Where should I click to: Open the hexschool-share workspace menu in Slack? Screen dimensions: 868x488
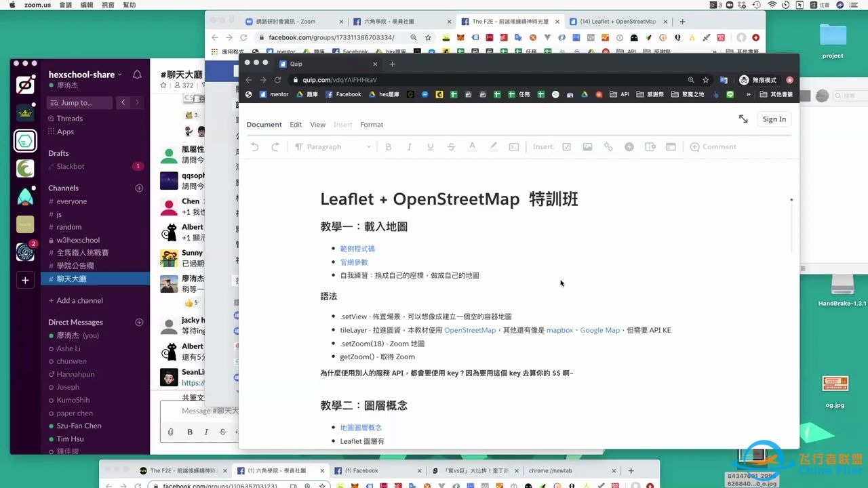[x=85, y=75]
